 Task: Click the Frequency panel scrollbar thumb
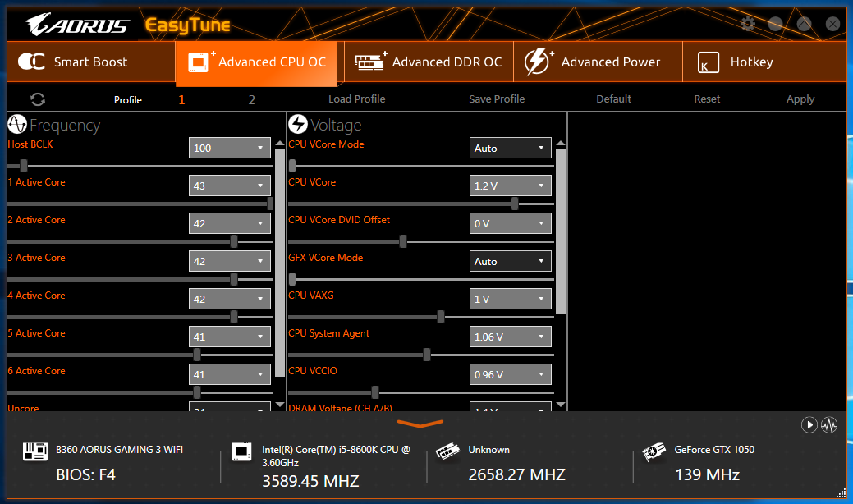pyautogui.click(x=280, y=263)
